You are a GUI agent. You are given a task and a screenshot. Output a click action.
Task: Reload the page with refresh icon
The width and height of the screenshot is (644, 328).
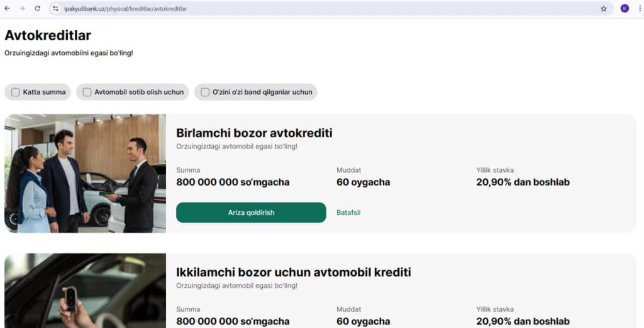37,8
